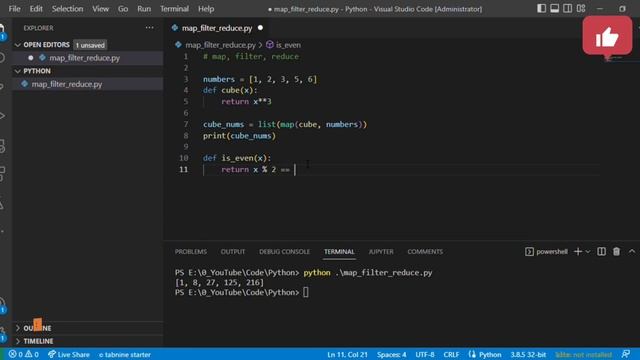
Task: Select map_filter_reduce.py under Open Editors
Action: click(84, 58)
